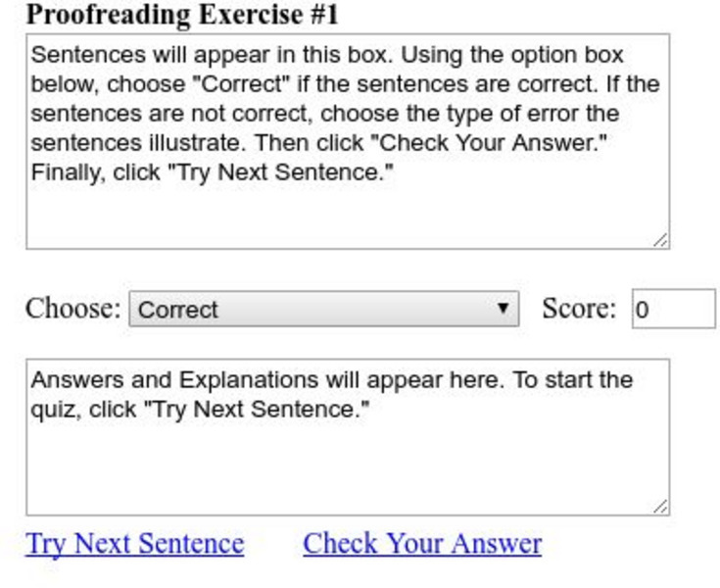The height and width of the screenshot is (588, 720).
Task: Open the Choose dropdown showing "Correct"
Action: [x=323, y=309]
